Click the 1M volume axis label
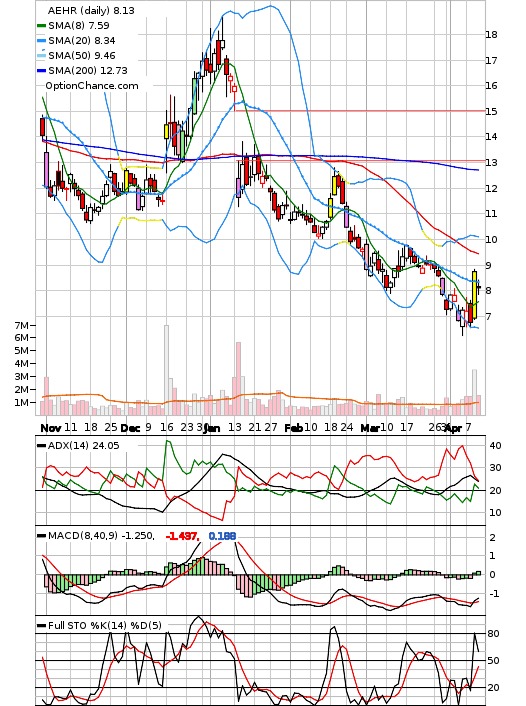 pyautogui.click(x=22, y=403)
